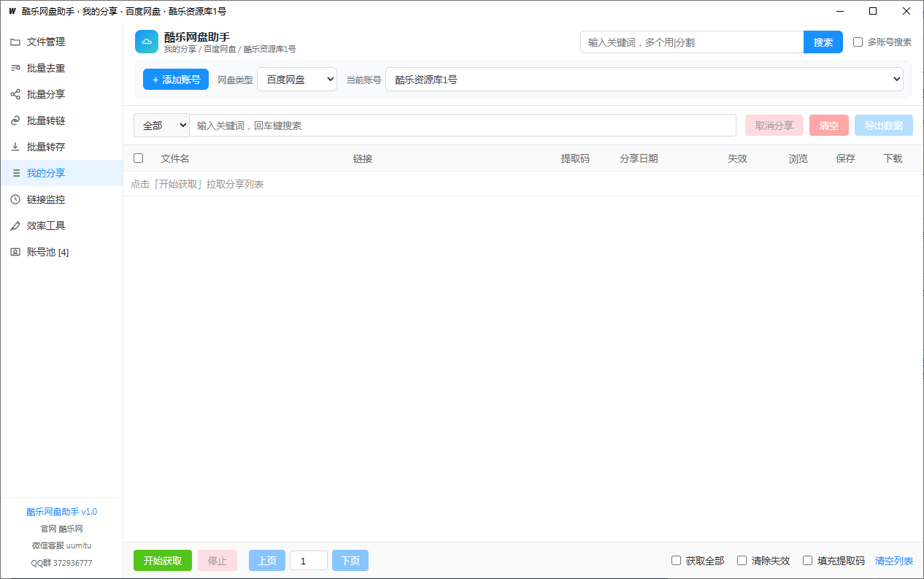Open the 全部 filter dropdown
Screen dimensions: 924x579
click(x=161, y=126)
